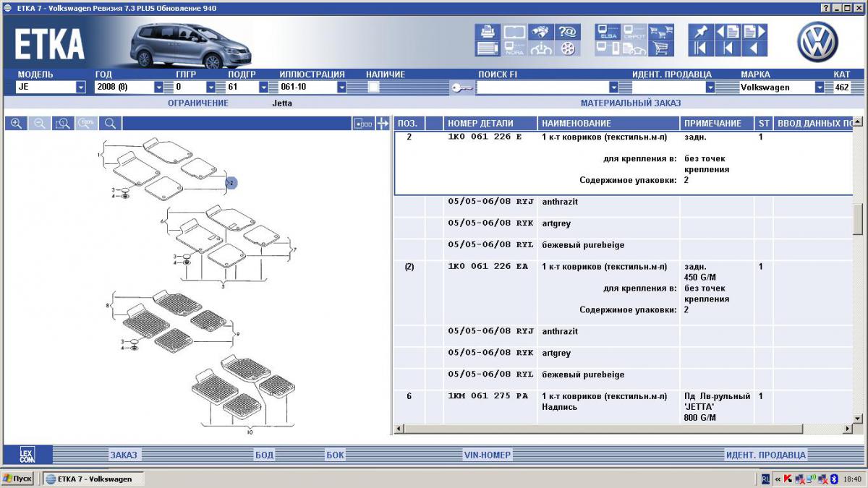Click position callout 2 in the illustration
Screen dimensions: 868x488
[x=231, y=183]
